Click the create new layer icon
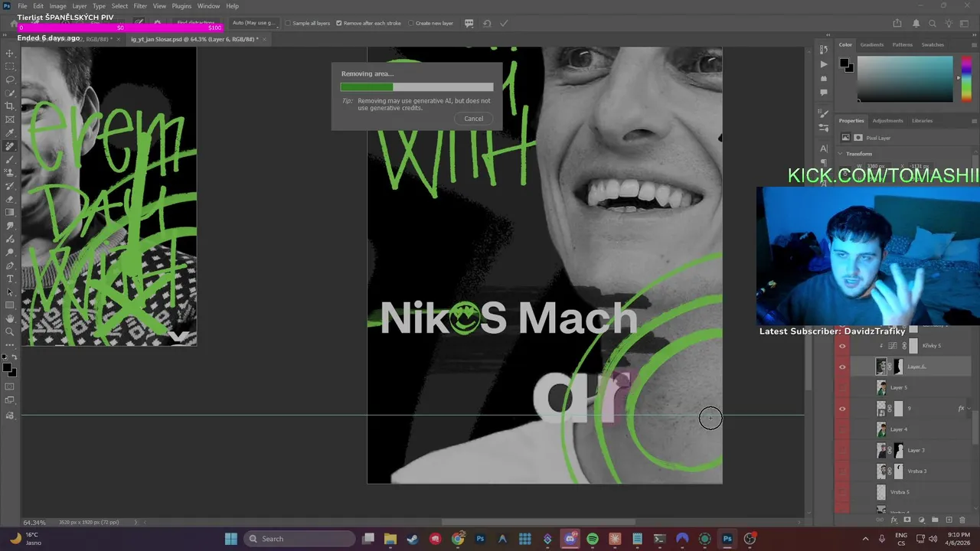This screenshot has height=551, width=980. coord(949,520)
